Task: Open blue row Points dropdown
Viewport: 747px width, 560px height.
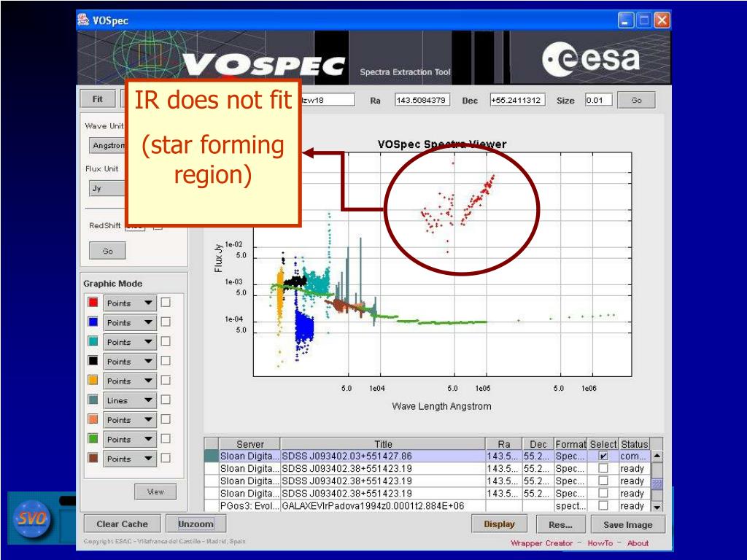Action: (130, 323)
